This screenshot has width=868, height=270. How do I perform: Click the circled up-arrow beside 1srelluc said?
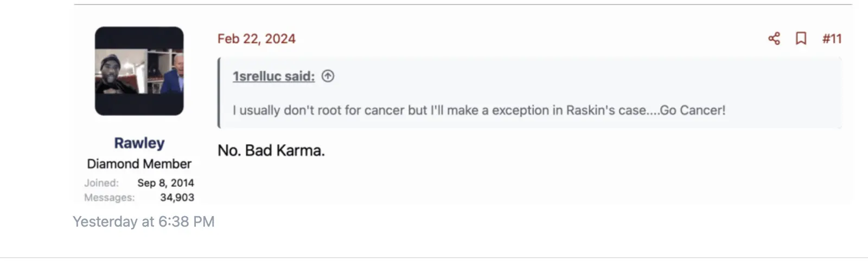tap(328, 76)
